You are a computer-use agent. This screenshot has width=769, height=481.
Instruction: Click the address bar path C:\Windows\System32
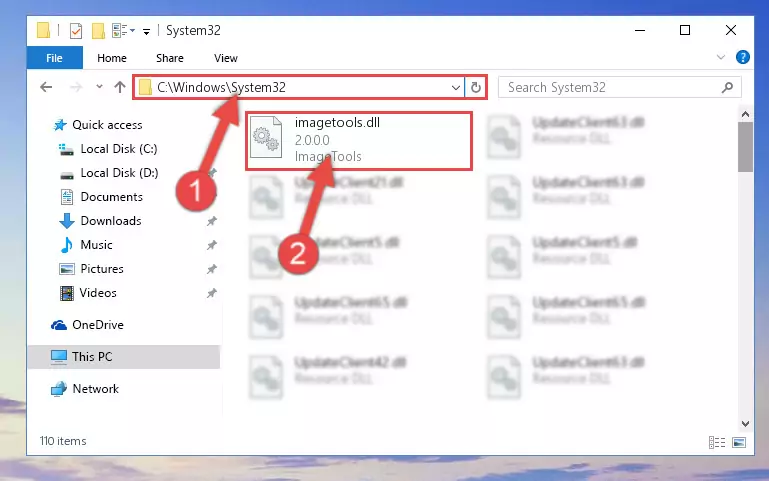pyautogui.click(x=221, y=87)
